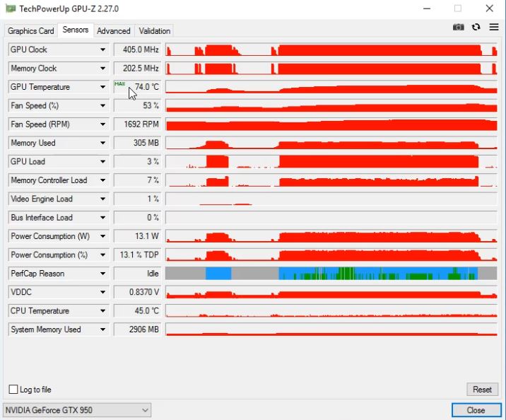The height and width of the screenshot is (420, 506).
Task: Expand the Memory Controller Load dropdown
Action: (102, 180)
